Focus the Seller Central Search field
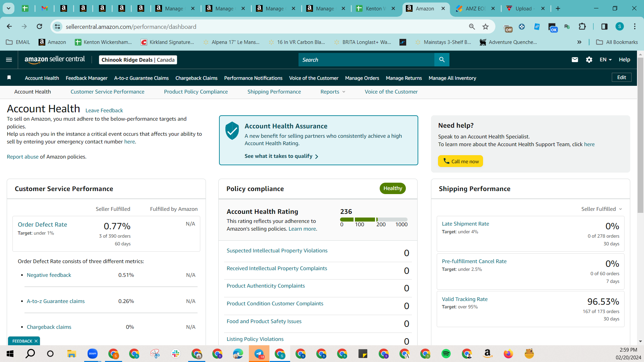The width and height of the screenshot is (644, 362). click(366, 60)
